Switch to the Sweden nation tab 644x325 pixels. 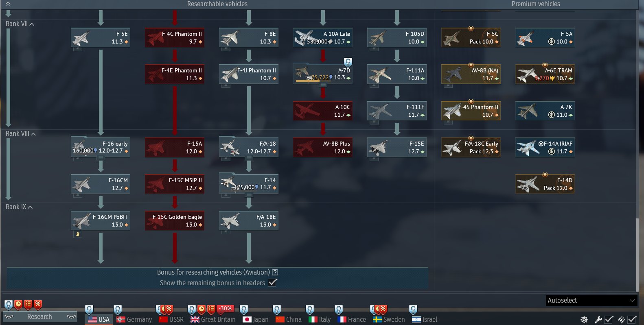389,320
